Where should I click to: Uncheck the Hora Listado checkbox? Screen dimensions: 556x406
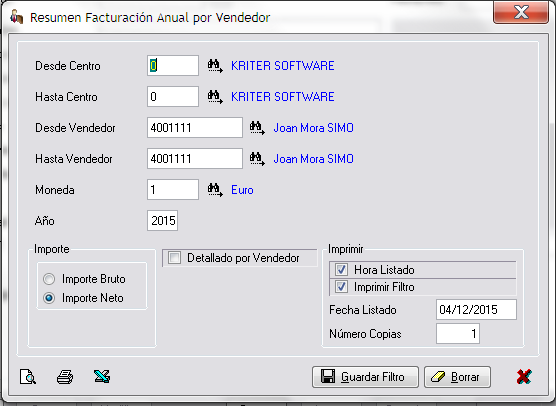pos(341,270)
